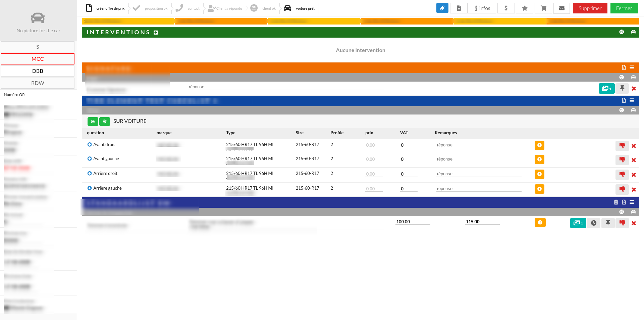Image resolution: width=644 pixels, height=320 pixels.
Task: Click the green Fermer button
Action: click(x=624, y=8)
